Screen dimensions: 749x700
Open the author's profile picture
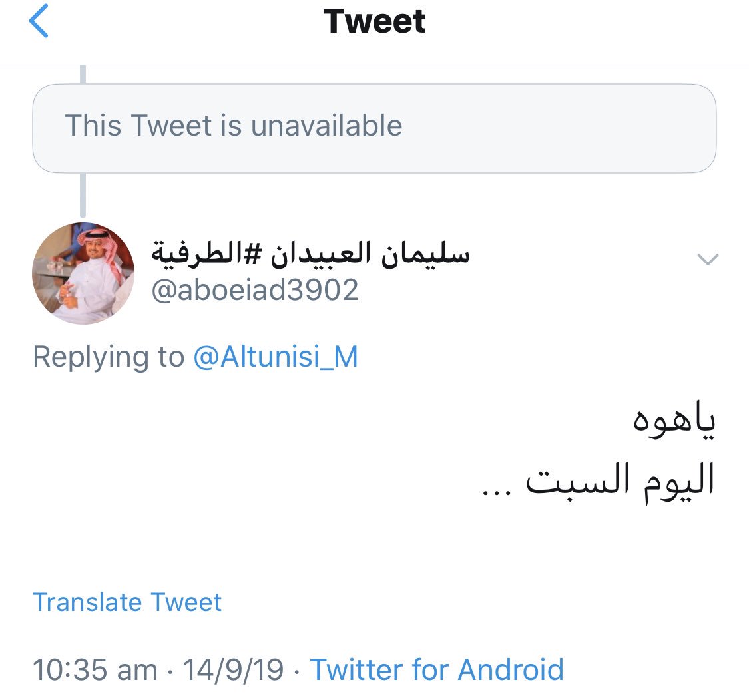(83, 273)
